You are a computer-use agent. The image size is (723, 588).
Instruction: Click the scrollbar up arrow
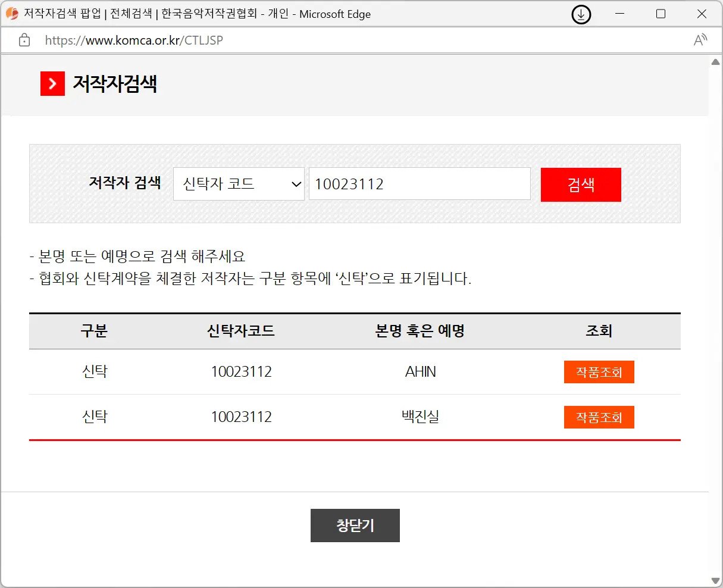[x=715, y=62]
